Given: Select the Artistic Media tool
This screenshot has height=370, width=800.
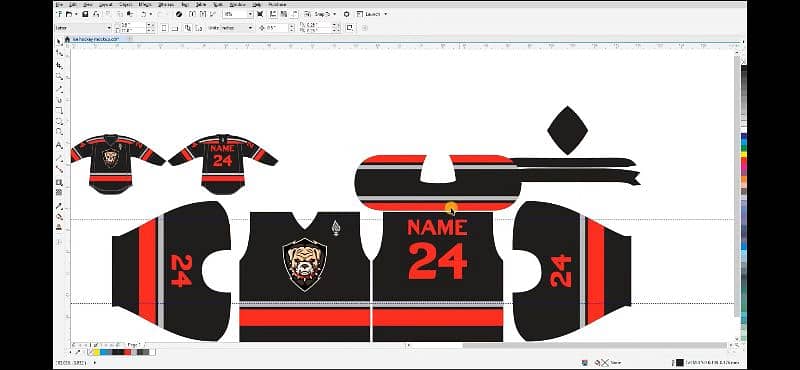Looking at the screenshot, I should (59, 100).
